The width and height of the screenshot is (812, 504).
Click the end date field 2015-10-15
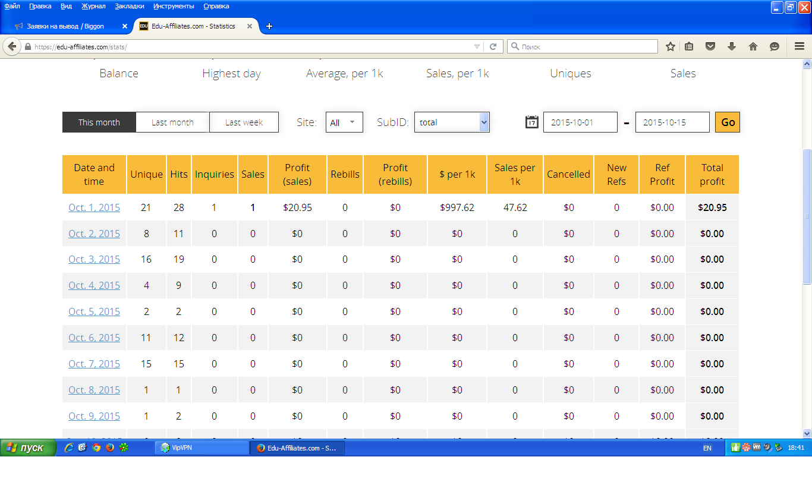tap(672, 122)
